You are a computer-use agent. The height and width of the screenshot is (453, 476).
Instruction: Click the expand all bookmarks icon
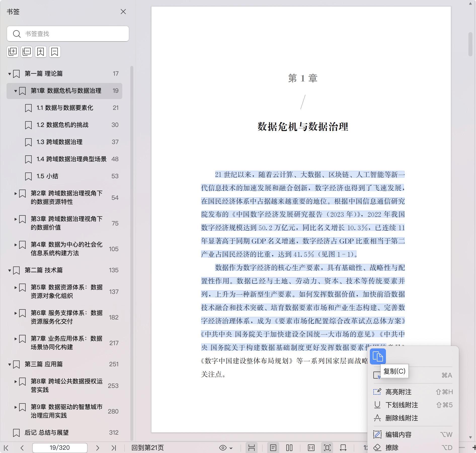(13, 52)
